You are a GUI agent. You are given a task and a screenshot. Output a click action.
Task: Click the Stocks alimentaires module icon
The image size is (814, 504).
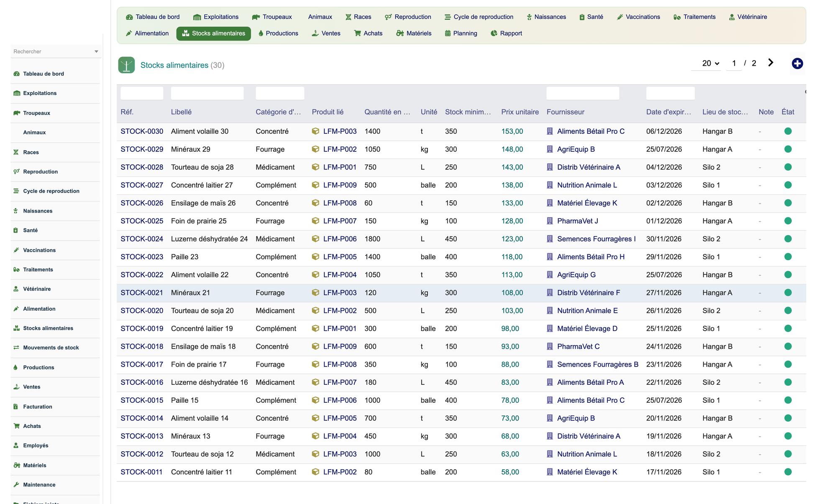pyautogui.click(x=126, y=65)
